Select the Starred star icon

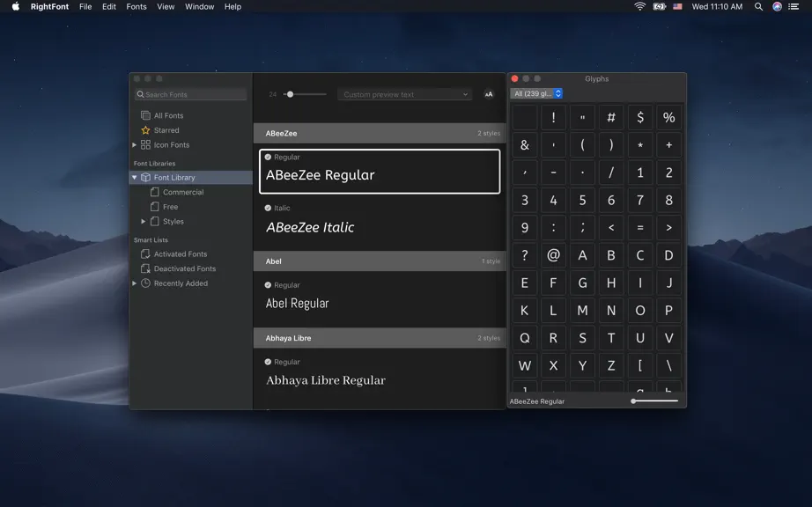[x=145, y=130]
